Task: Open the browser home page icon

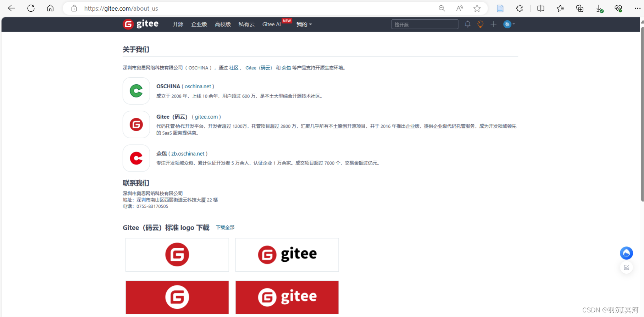Action: [x=50, y=8]
